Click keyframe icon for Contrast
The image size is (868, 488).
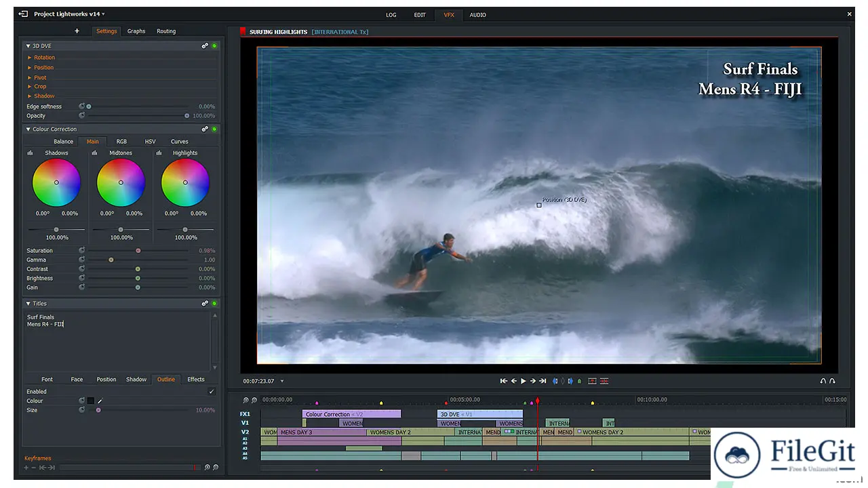82,269
